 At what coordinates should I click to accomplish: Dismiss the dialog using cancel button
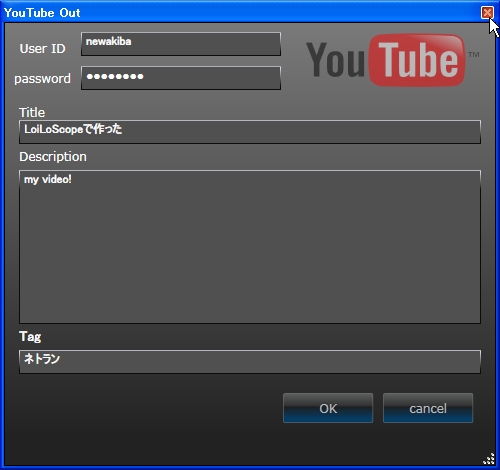[428, 408]
